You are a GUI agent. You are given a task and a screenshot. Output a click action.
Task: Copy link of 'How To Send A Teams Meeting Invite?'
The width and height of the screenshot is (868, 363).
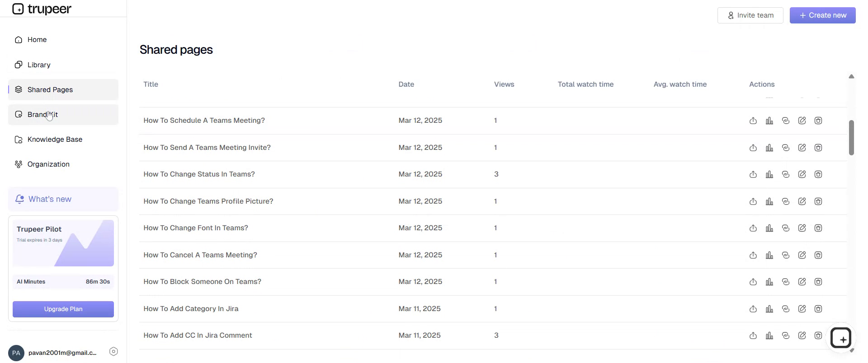pyautogui.click(x=786, y=148)
